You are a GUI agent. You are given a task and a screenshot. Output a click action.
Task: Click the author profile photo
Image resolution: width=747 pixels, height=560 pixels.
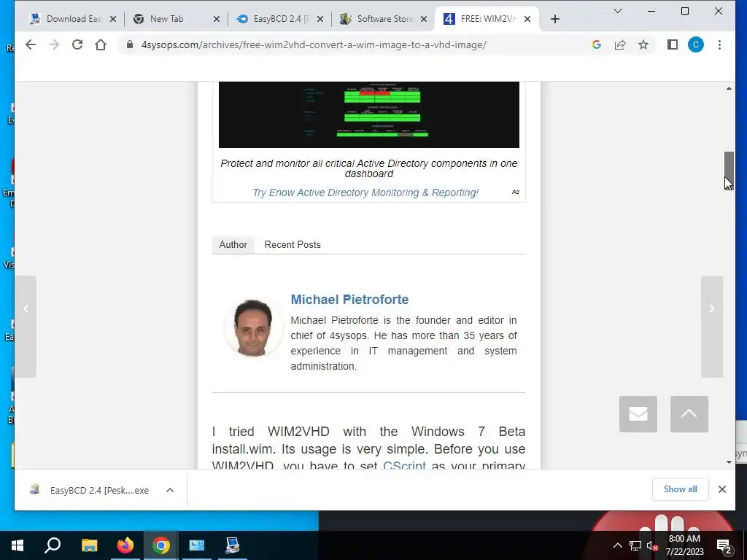252,327
